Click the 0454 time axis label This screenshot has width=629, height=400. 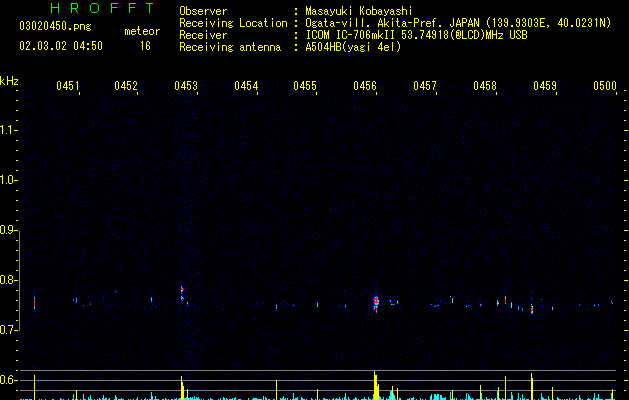246,85
